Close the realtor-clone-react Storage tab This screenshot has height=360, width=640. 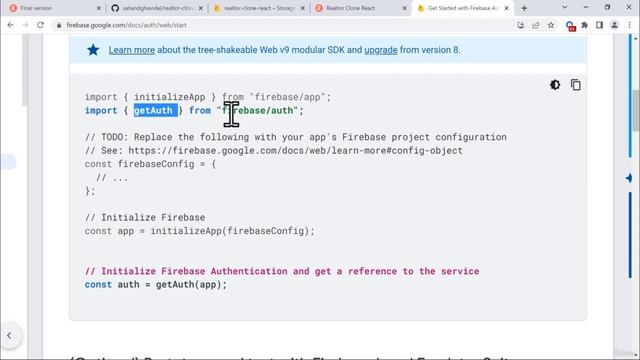[302, 8]
